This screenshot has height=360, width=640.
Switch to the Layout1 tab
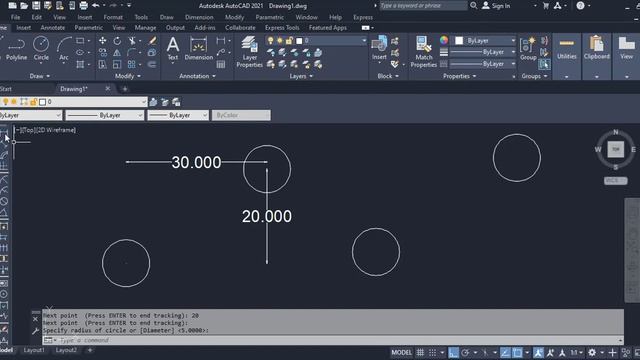click(34, 350)
